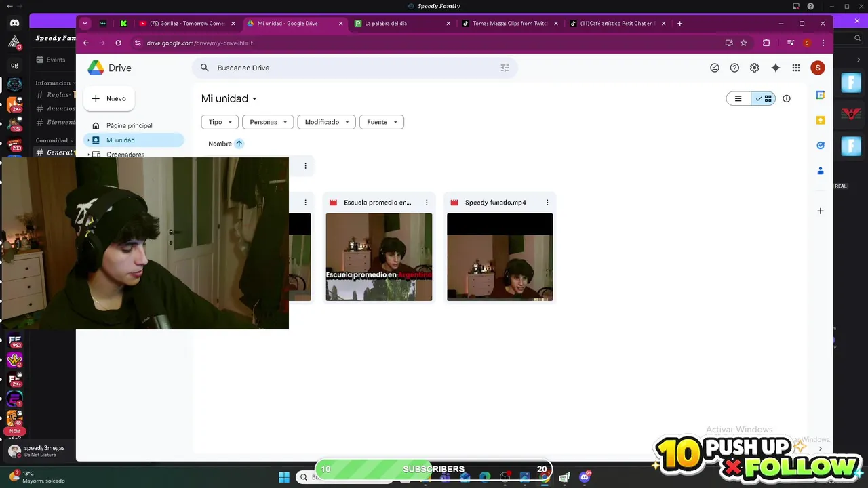Open Discord direct messages home icon
This screenshot has width=868, height=488.
pyautogui.click(x=15, y=23)
